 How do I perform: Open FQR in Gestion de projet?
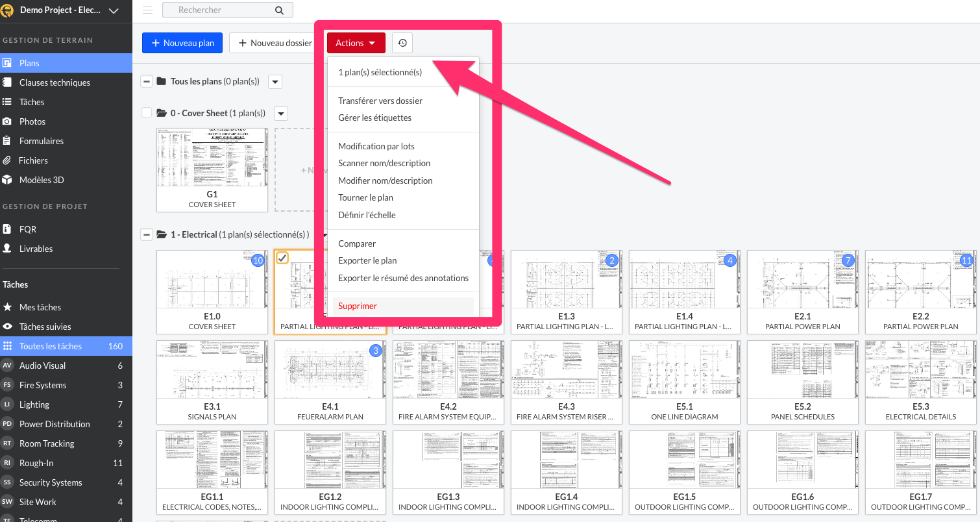66,229
